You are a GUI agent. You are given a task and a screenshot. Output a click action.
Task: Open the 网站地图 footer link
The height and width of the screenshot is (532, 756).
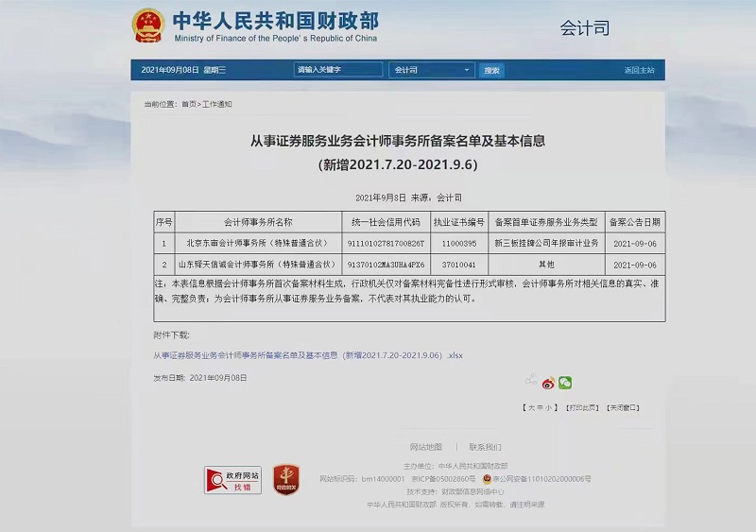[x=426, y=447]
